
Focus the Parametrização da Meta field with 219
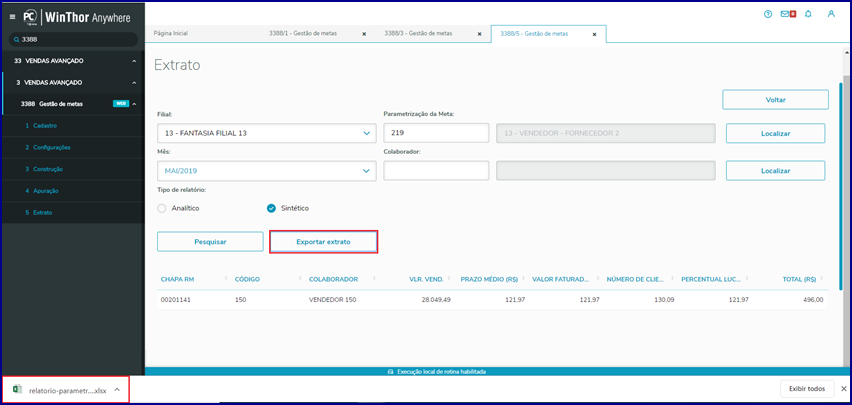point(436,133)
